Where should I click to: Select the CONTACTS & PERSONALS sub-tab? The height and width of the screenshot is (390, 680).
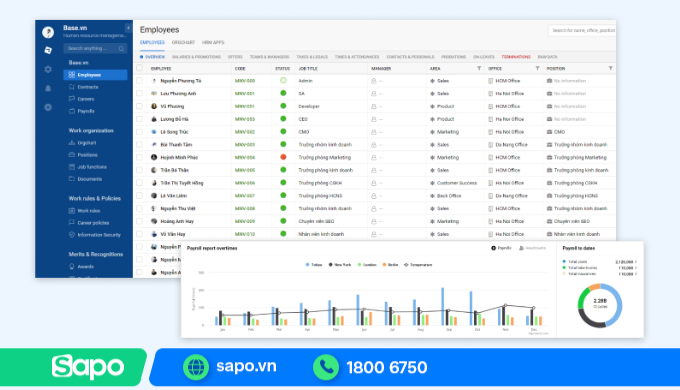[410, 57]
